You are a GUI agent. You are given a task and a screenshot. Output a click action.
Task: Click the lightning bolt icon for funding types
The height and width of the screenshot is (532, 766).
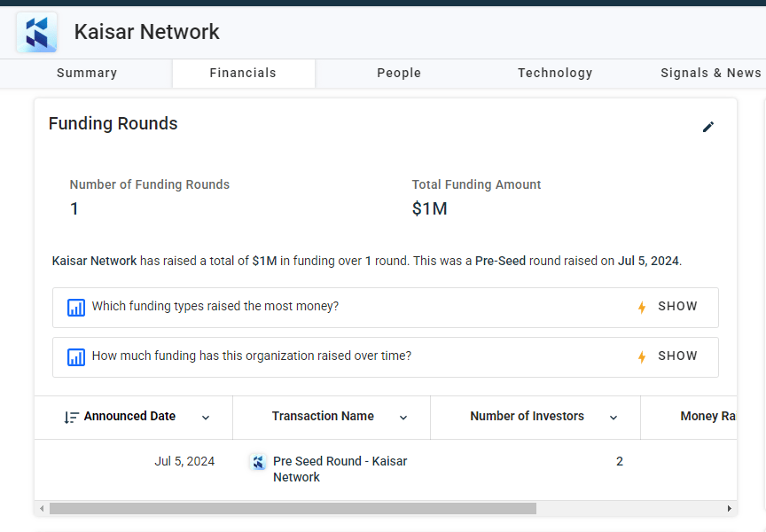click(642, 308)
